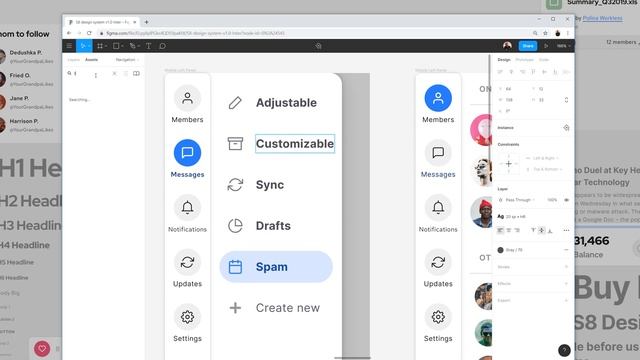Toggle the constrain proportions lock icon
The width and height of the screenshot is (640, 360).
coord(566,100)
